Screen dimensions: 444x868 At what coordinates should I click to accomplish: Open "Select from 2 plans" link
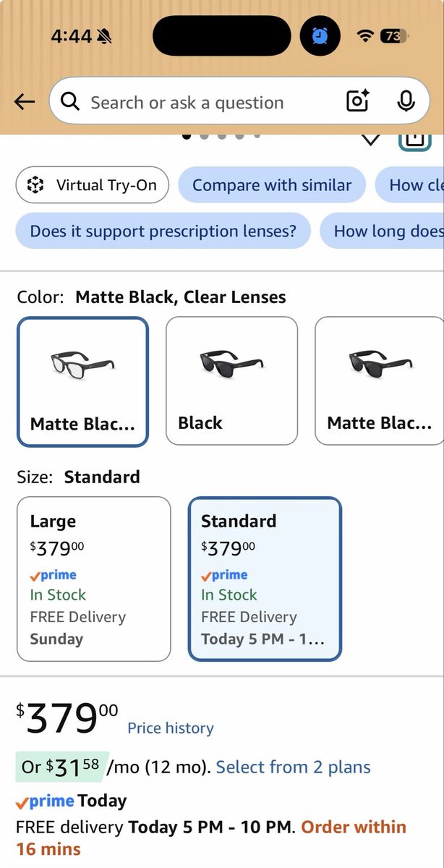(x=293, y=767)
